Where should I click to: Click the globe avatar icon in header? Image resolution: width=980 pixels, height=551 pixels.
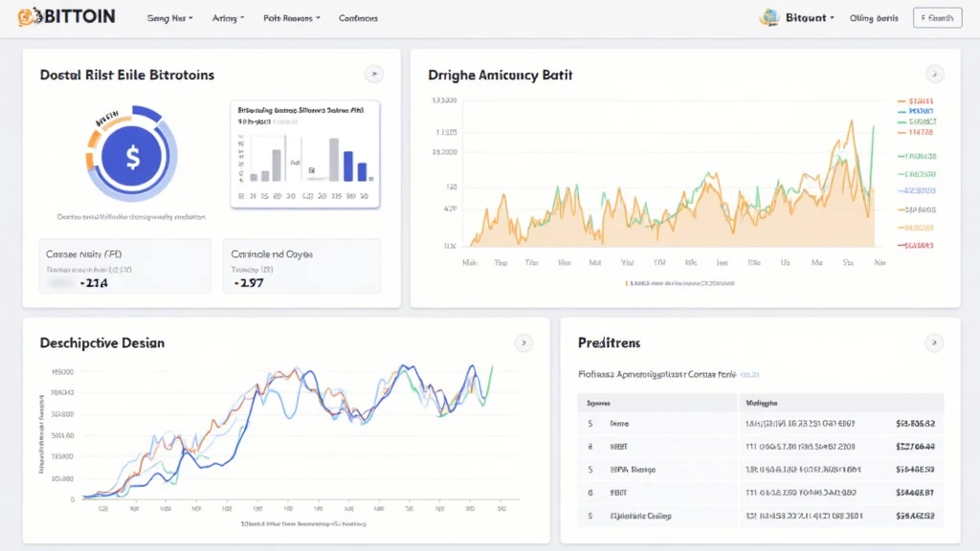[x=768, y=17]
